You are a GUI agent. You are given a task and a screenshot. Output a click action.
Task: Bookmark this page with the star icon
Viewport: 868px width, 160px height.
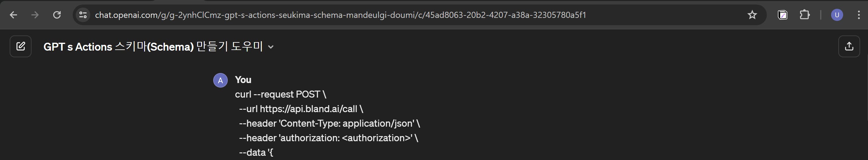[752, 15]
